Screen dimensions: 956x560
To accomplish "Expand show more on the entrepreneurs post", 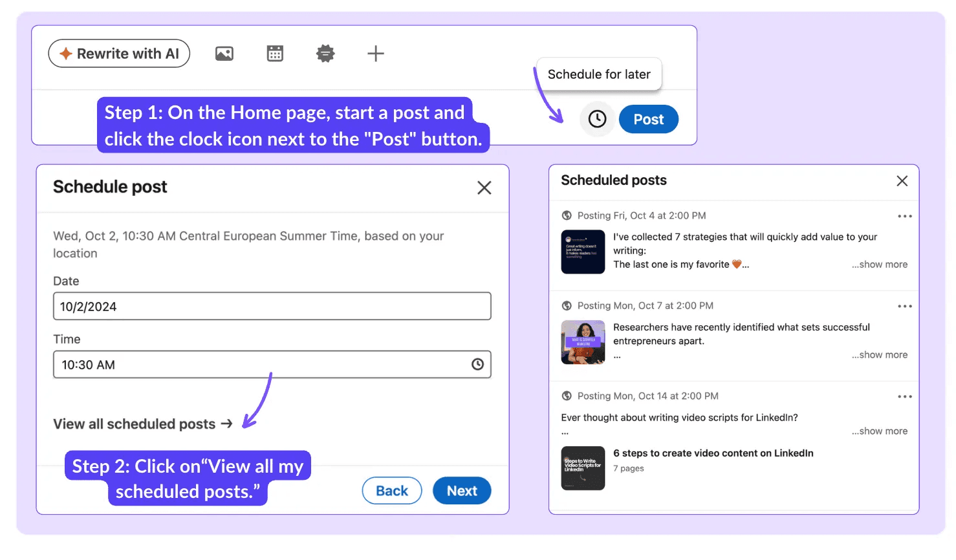I will [x=880, y=355].
